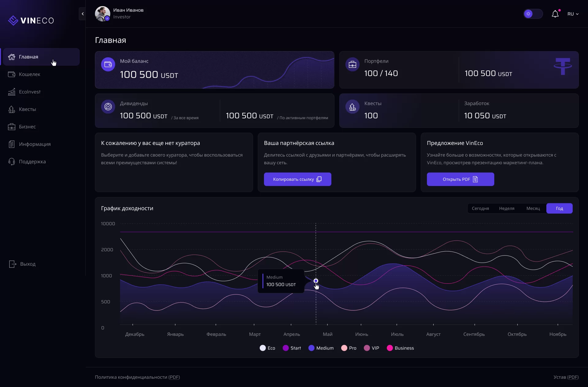Open the RU language dropdown
This screenshot has width=588, height=387.
click(x=573, y=14)
